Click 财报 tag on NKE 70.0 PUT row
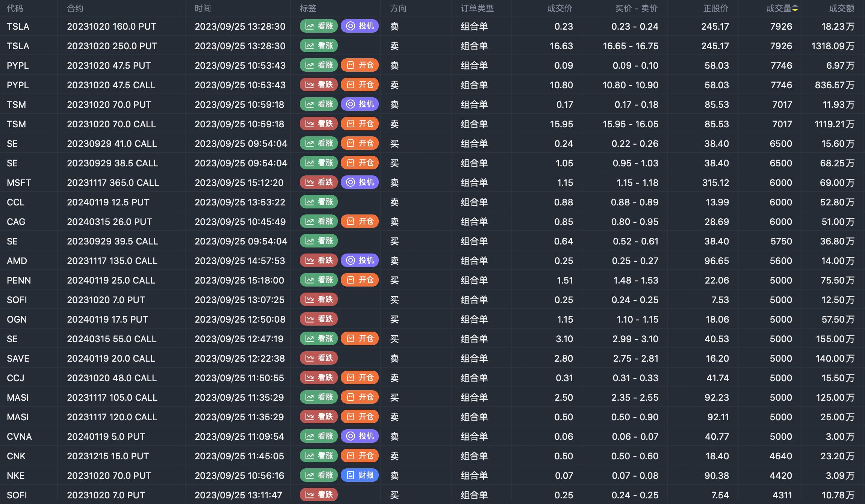Viewport: 865px width, 504px height. [x=360, y=475]
